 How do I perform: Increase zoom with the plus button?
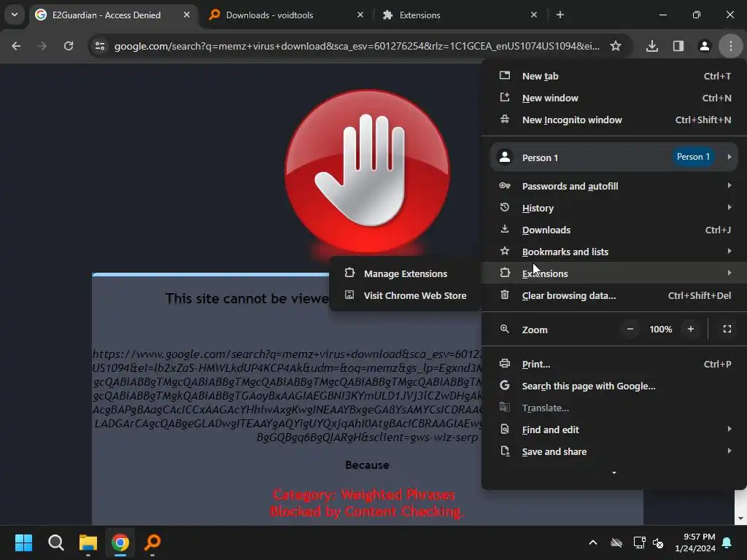(691, 329)
